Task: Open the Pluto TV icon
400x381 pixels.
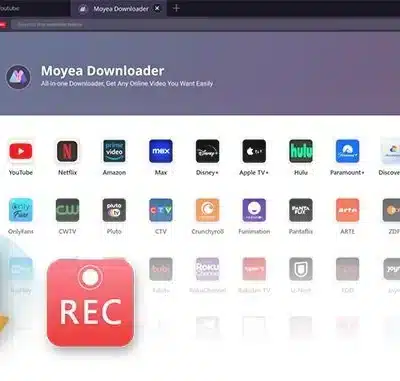Action: 114,210
